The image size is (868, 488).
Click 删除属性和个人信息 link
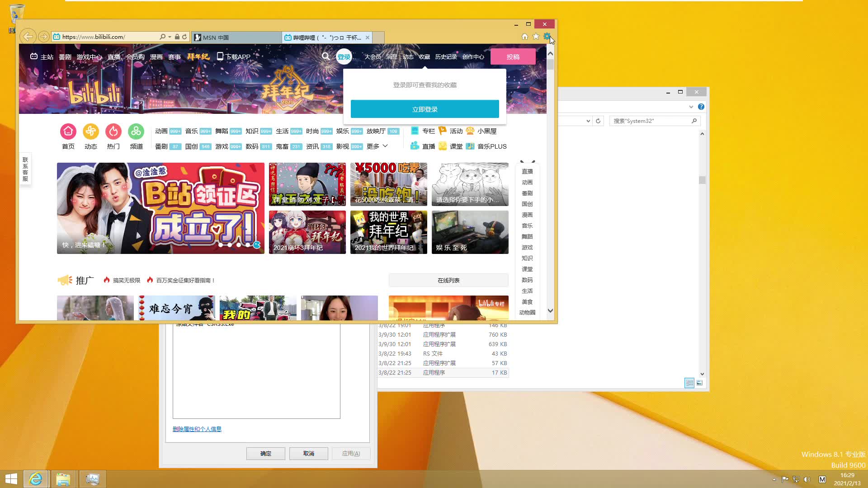[197, 429]
